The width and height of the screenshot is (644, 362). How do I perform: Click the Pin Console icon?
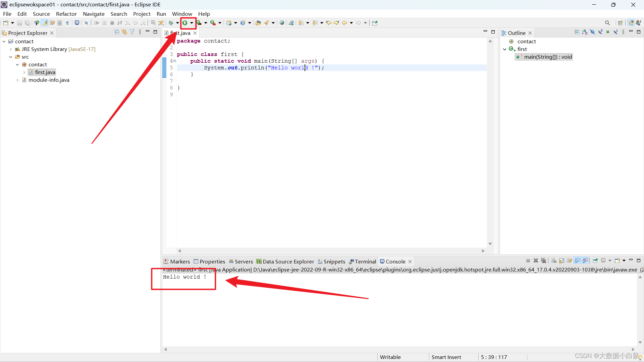coord(595,261)
